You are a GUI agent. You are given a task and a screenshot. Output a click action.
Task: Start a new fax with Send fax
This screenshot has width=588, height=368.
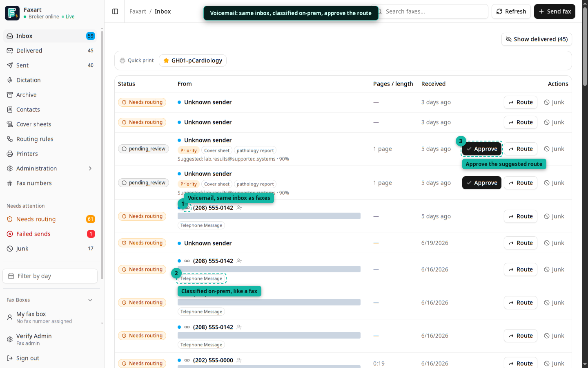555,11
